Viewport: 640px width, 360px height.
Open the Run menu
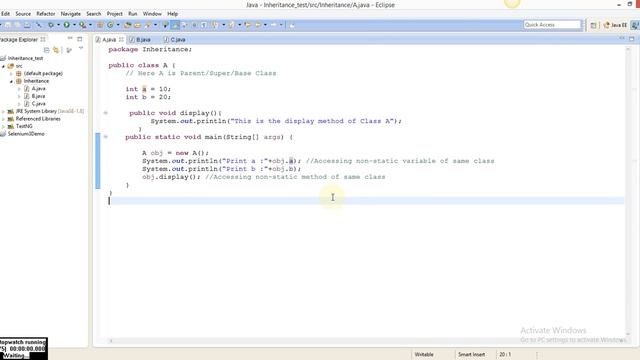(x=133, y=13)
